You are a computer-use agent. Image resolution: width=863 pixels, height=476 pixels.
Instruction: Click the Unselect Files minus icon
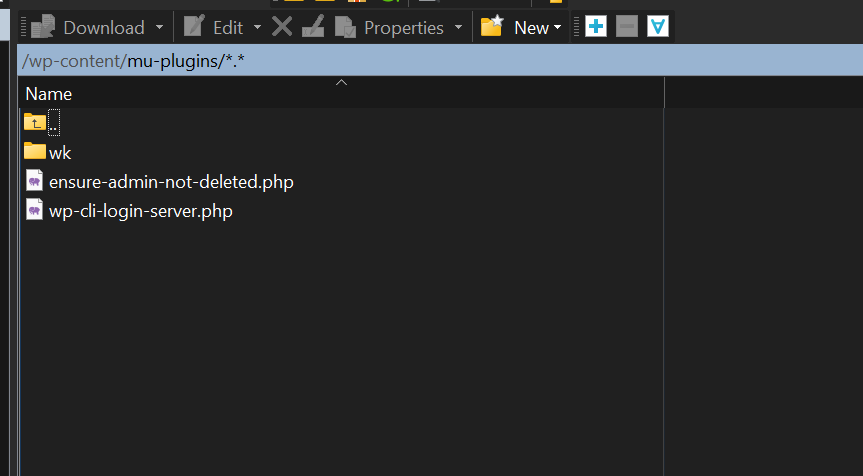pyautogui.click(x=627, y=27)
